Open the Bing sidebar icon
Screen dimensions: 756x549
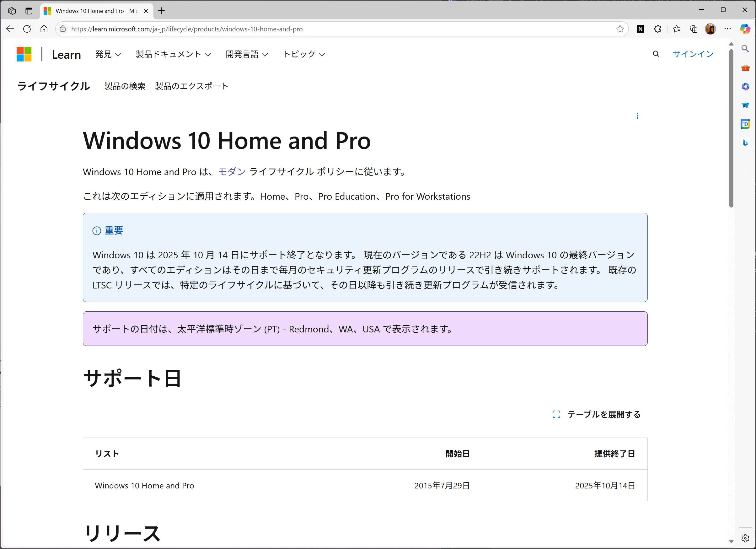(745, 143)
